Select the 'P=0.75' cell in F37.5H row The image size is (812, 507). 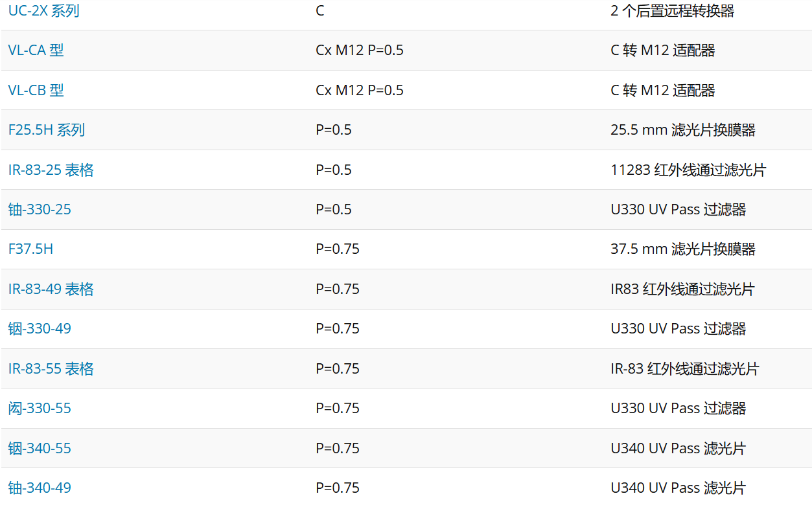338,249
